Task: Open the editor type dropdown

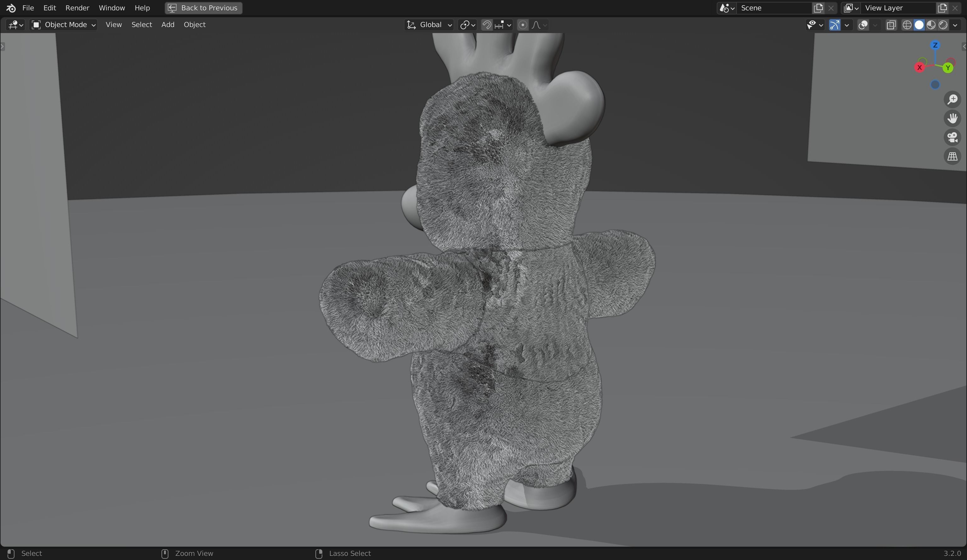Action: coord(16,25)
